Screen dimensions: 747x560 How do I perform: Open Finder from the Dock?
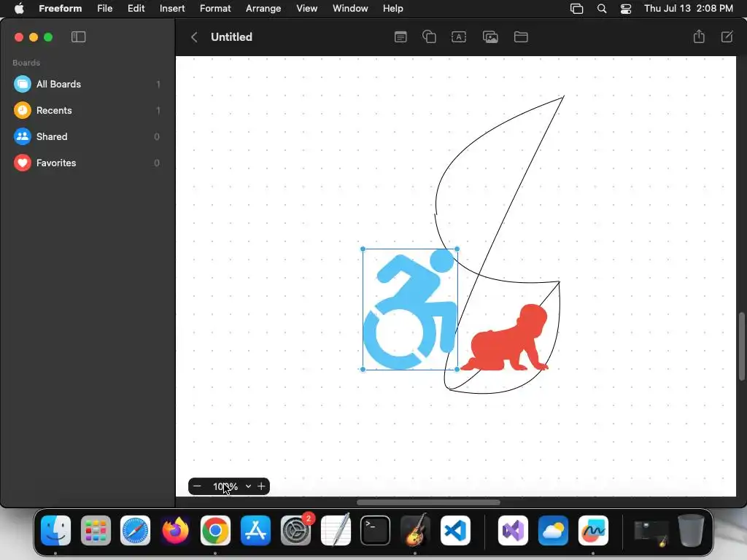coord(55,531)
